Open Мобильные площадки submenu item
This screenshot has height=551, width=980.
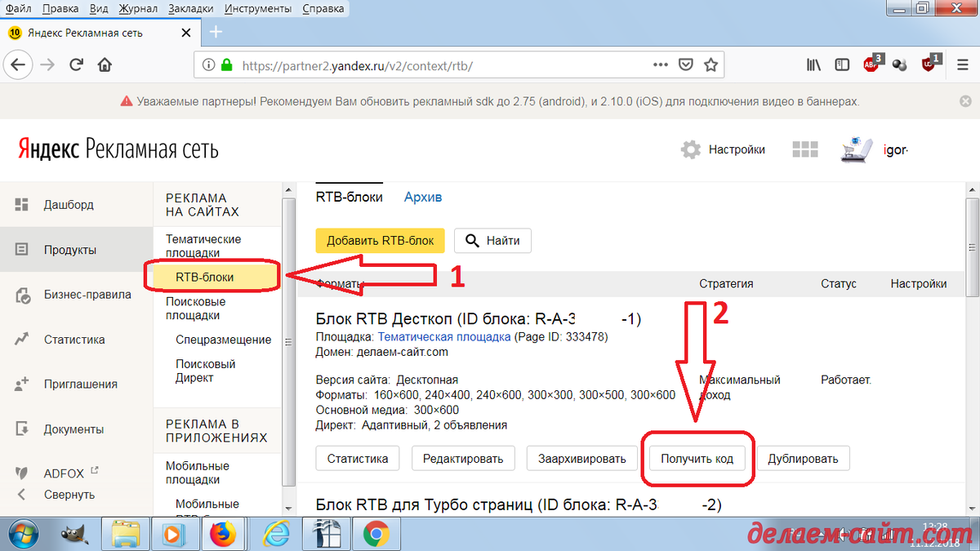[198, 473]
